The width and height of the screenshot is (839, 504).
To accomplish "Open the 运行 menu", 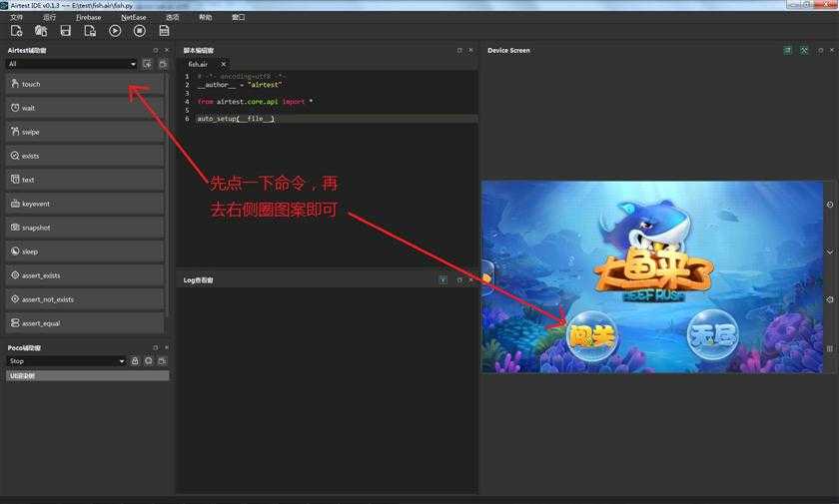I will pos(49,17).
